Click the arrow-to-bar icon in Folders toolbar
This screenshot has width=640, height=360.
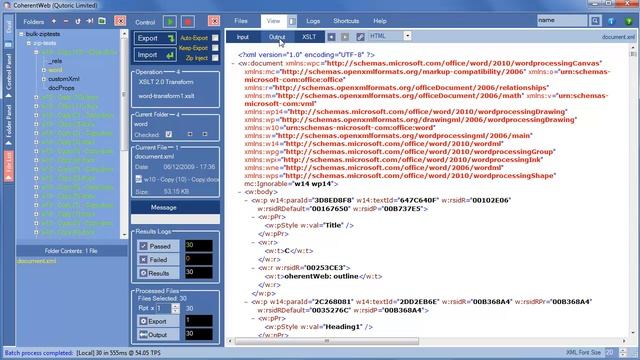(89, 21)
